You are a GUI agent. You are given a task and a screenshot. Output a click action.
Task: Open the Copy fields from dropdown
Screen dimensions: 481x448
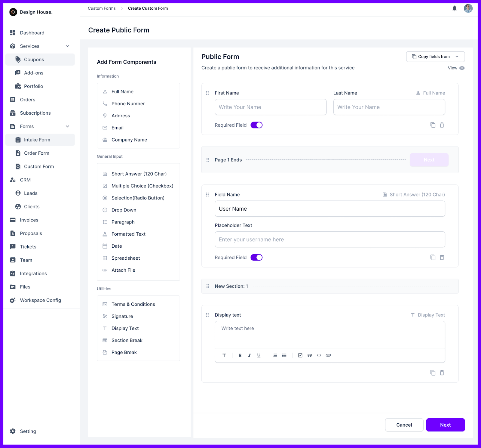(x=435, y=57)
